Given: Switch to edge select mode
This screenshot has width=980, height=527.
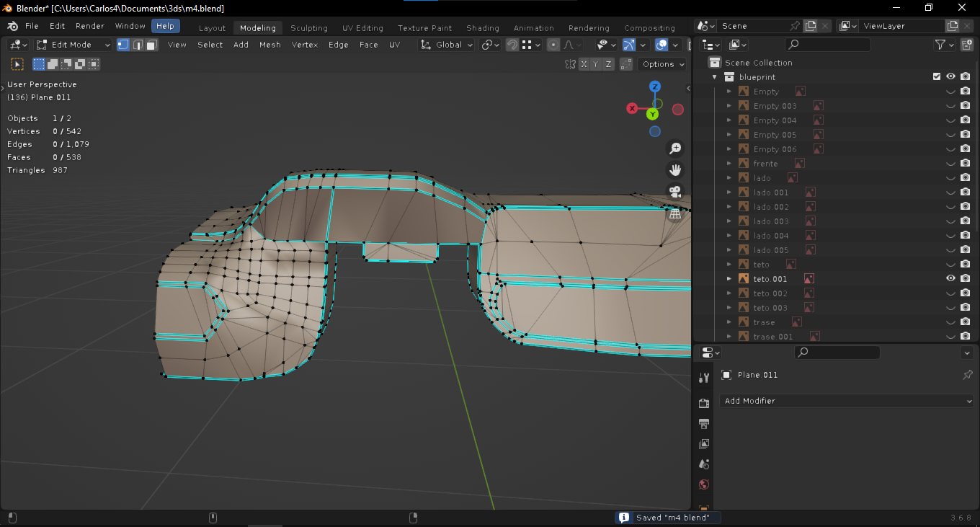Looking at the screenshot, I should point(137,45).
